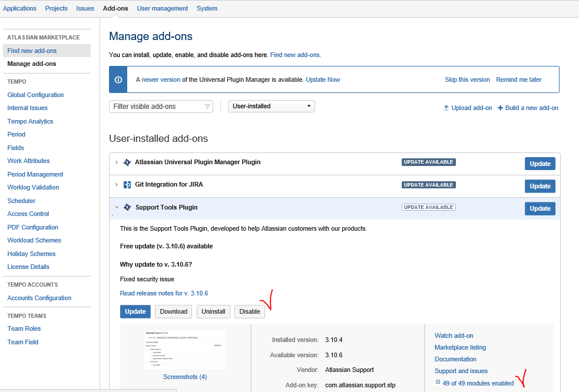The image size is (579, 392).
Task: Open the User-installed dropdown
Action: 272,107
